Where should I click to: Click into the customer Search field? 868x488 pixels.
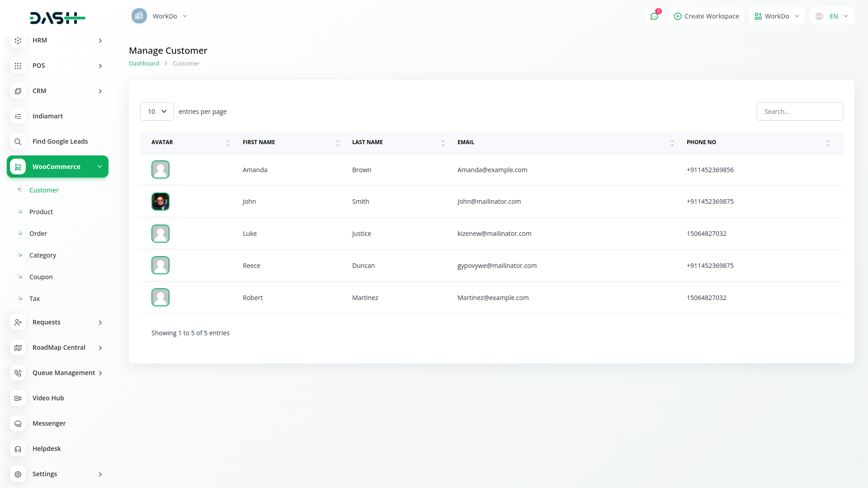[799, 112]
